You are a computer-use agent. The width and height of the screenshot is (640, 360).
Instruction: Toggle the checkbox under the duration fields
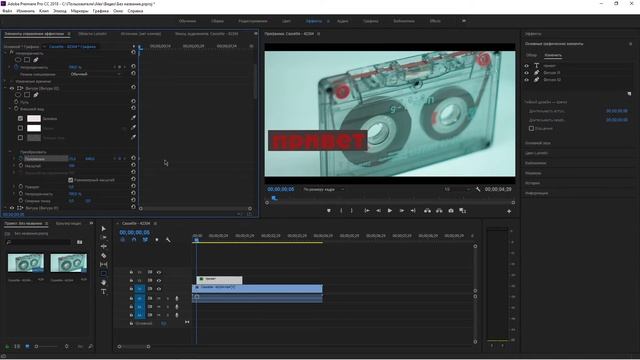click(531, 128)
